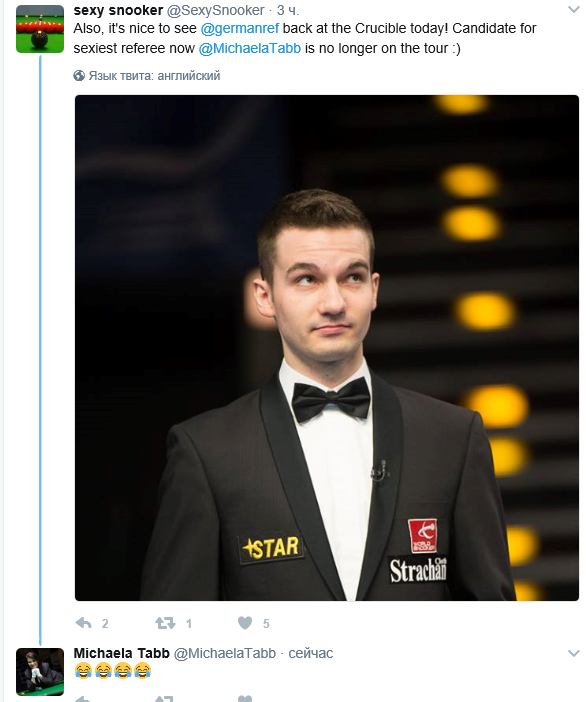Click 'Язык твита: английский' language label
The height and width of the screenshot is (702, 586).
click(154, 76)
